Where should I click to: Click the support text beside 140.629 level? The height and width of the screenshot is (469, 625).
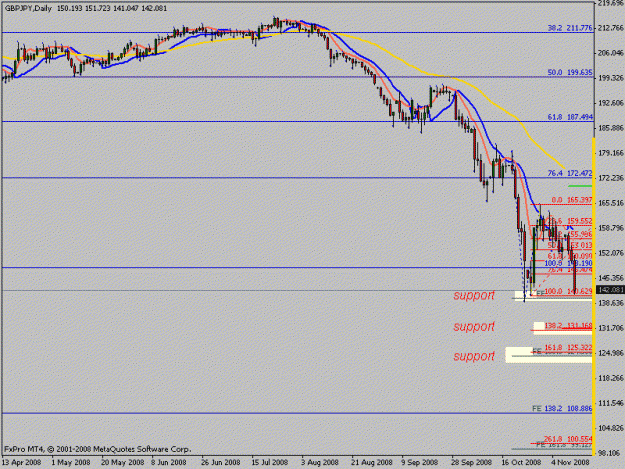click(x=474, y=295)
